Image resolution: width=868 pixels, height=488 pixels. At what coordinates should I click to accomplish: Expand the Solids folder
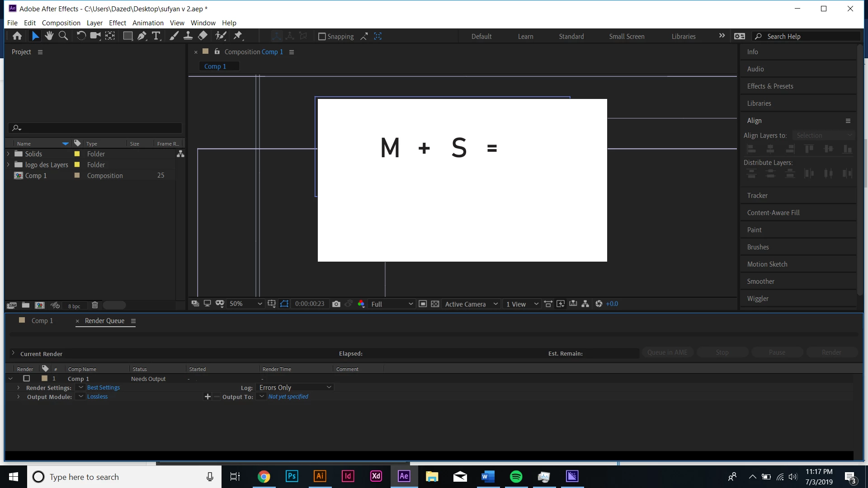click(8, 154)
